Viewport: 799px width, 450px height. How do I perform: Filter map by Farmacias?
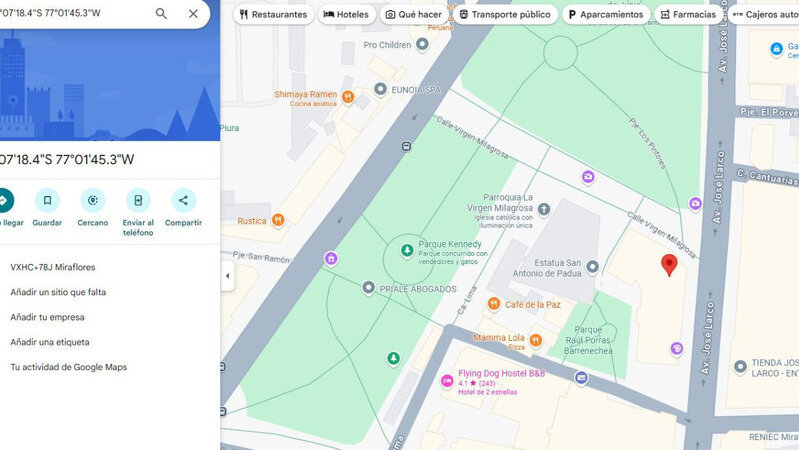tap(687, 15)
